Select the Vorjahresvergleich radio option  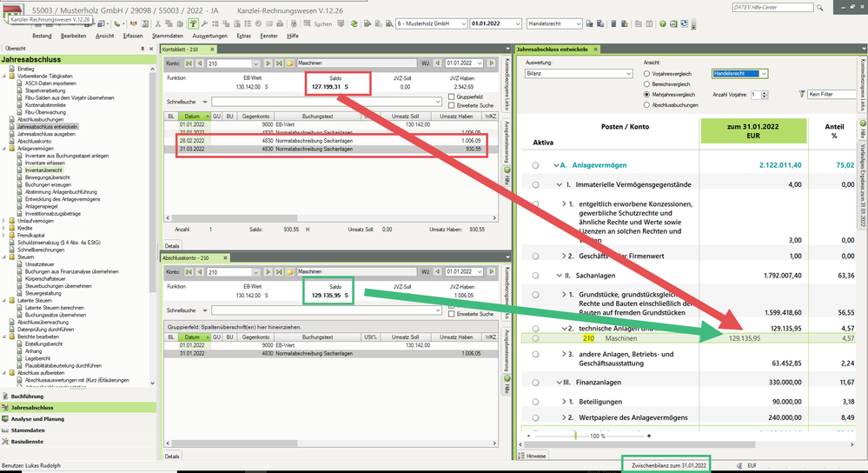(647, 74)
